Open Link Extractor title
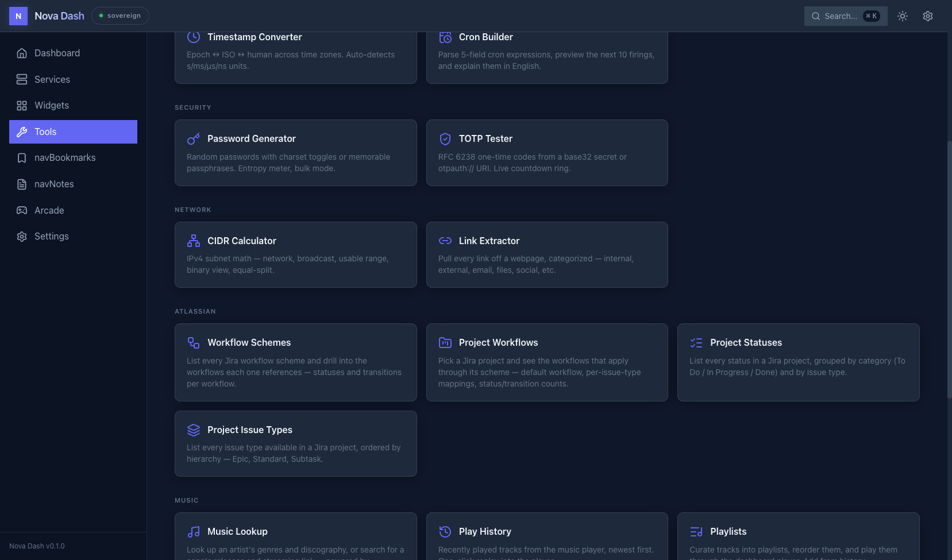This screenshot has height=560, width=952. pos(489,241)
